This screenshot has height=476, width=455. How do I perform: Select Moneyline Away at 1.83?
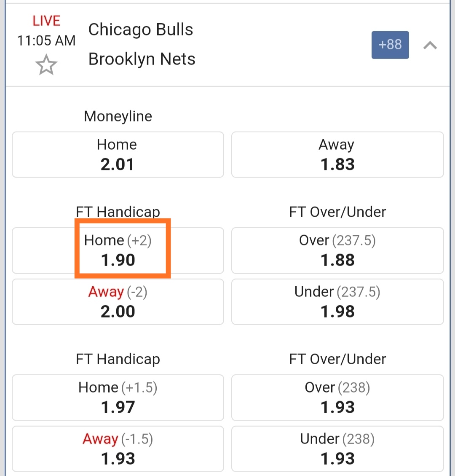[x=337, y=155]
